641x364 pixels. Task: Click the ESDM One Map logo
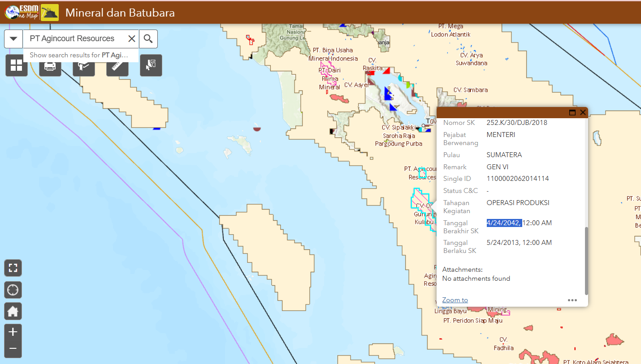[x=22, y=13]
